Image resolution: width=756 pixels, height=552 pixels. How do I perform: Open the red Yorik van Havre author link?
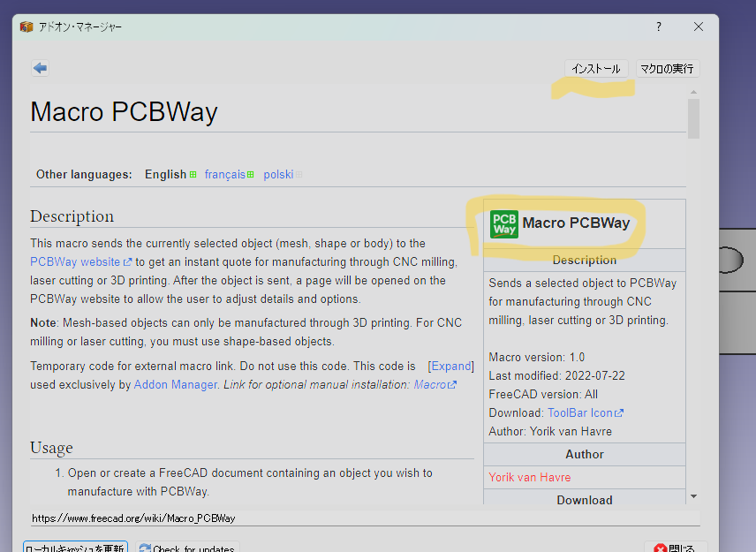[529, 477]
